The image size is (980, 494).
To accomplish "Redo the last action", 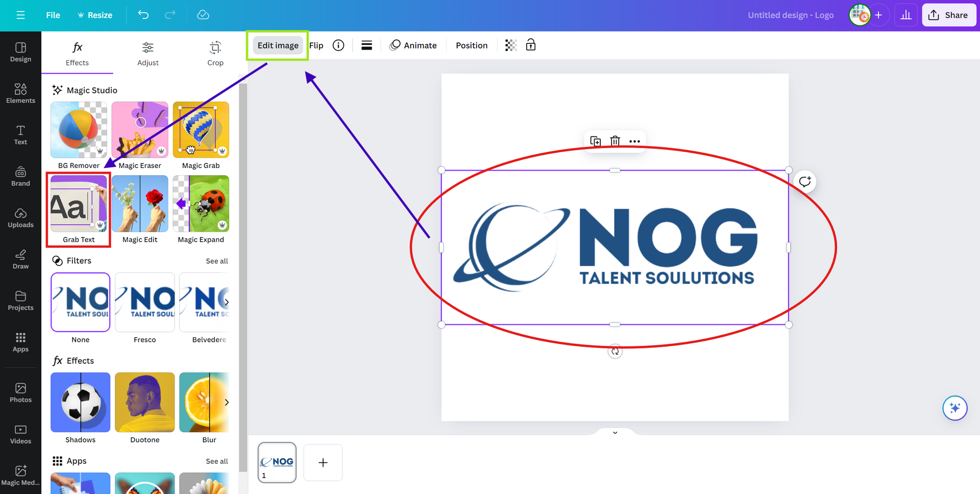I will coord(170,15).
